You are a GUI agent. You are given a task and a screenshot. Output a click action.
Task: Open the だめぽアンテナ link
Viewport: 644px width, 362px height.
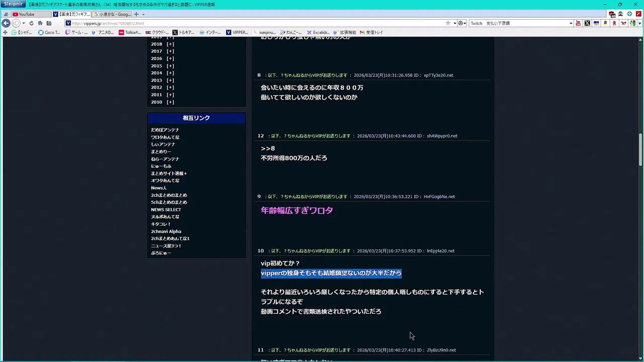pos(165,130)
